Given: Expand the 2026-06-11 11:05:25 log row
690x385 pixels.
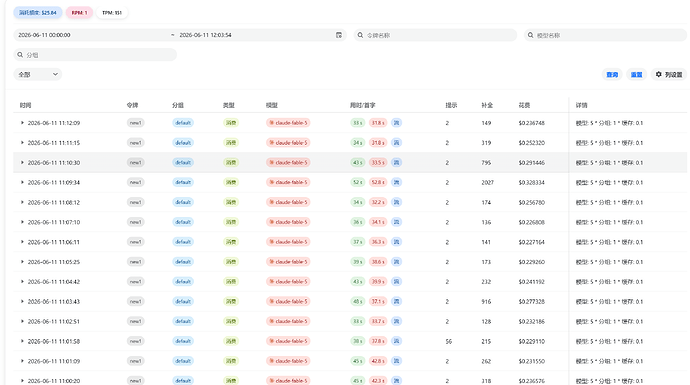Looking at the screenshot, I should click(22, 262).
